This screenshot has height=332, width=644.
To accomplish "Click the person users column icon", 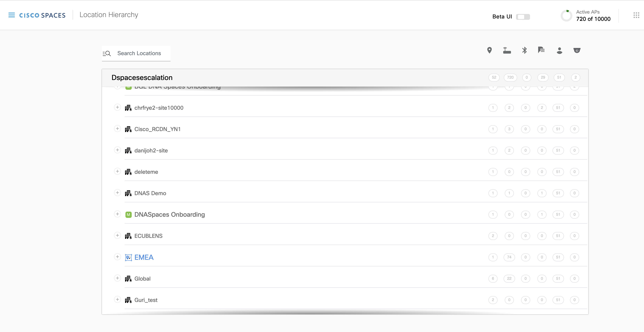I will pyautogui.click(x=560, y=50).
